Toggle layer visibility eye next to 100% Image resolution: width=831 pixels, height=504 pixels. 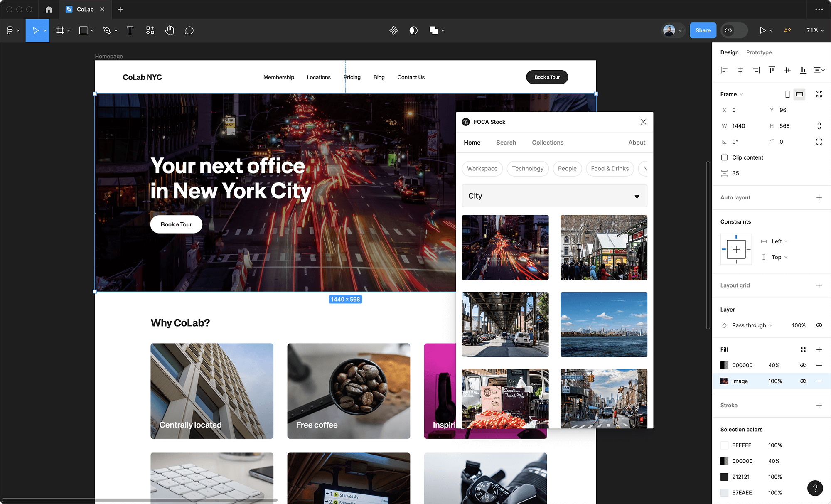819,325
